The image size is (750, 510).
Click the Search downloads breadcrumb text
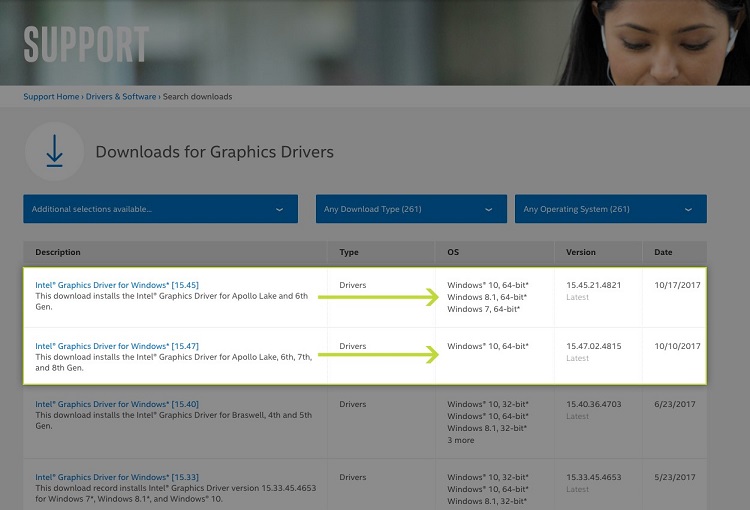(x=198, y=97)
